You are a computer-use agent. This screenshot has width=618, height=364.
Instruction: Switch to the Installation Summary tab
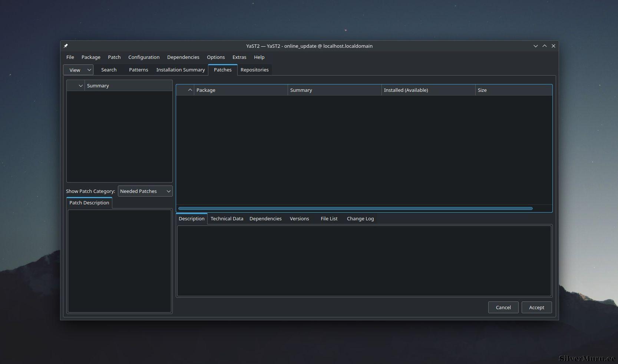pyautogui.click(x=181, y=70)
